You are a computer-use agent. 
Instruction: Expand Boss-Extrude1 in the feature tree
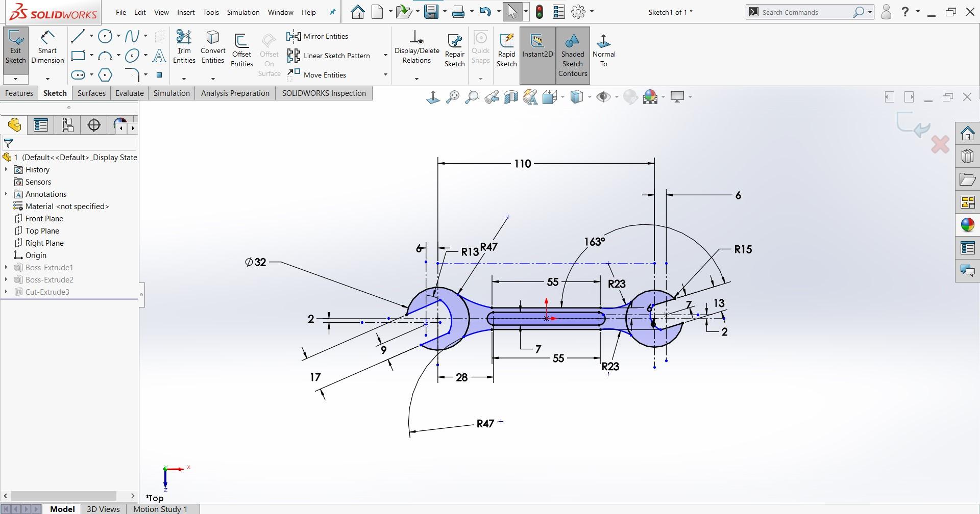point(6,267)
